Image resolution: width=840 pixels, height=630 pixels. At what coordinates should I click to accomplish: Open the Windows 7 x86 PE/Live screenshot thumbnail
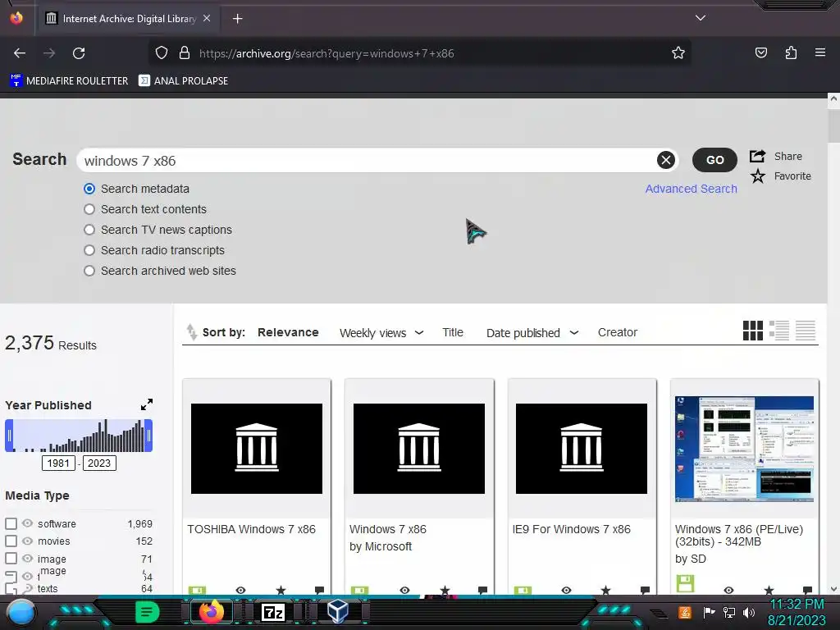click(x=744, y=449)
